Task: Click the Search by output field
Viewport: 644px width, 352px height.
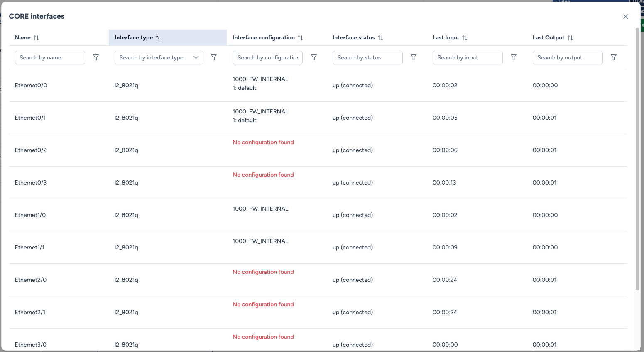Action: click(x=567, y=57)
